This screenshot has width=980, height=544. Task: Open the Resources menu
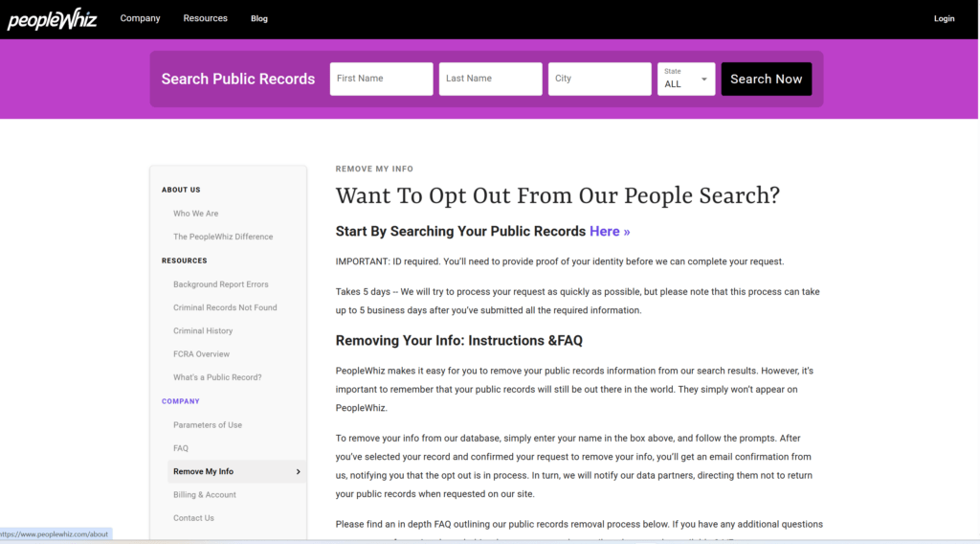pyautogui.click(x=205, y=18)
